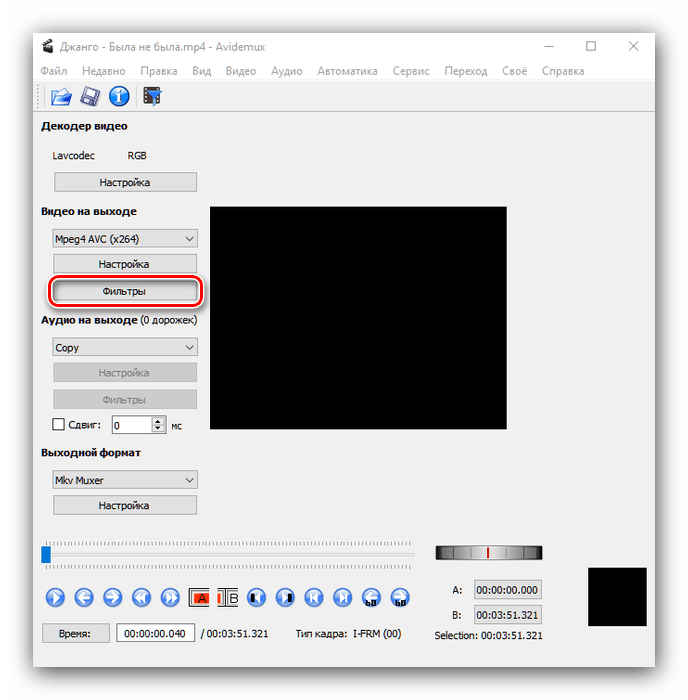Set selection start marker A
688x700 pixels.
[199, 597]
